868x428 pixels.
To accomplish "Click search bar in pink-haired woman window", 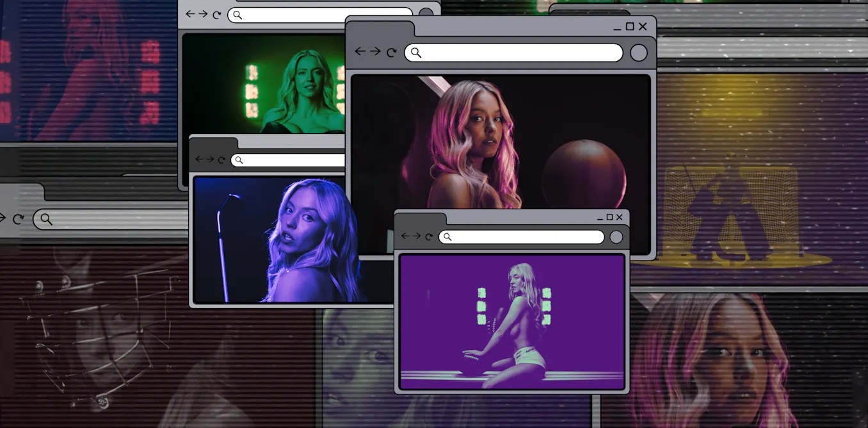I will (513, 53).
